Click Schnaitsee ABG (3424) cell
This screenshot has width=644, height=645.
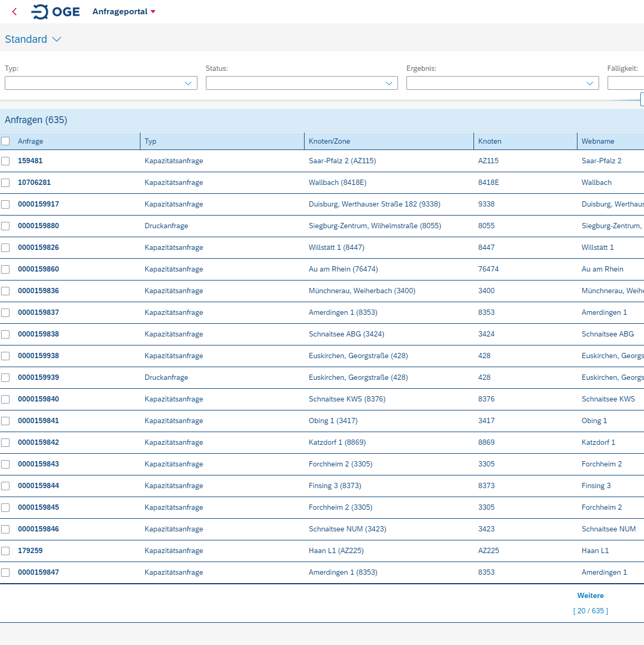(x=346, y=334)
